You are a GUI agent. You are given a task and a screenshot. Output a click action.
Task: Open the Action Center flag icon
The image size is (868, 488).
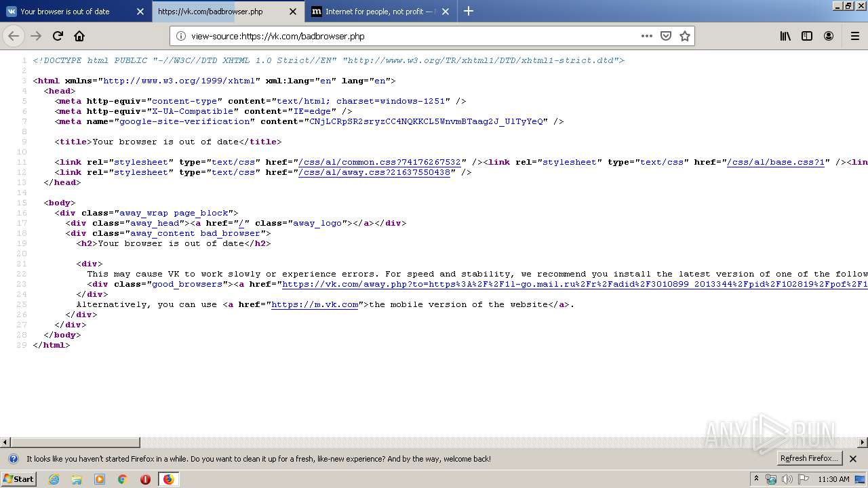pyautogui.click(x=804, y=479)
